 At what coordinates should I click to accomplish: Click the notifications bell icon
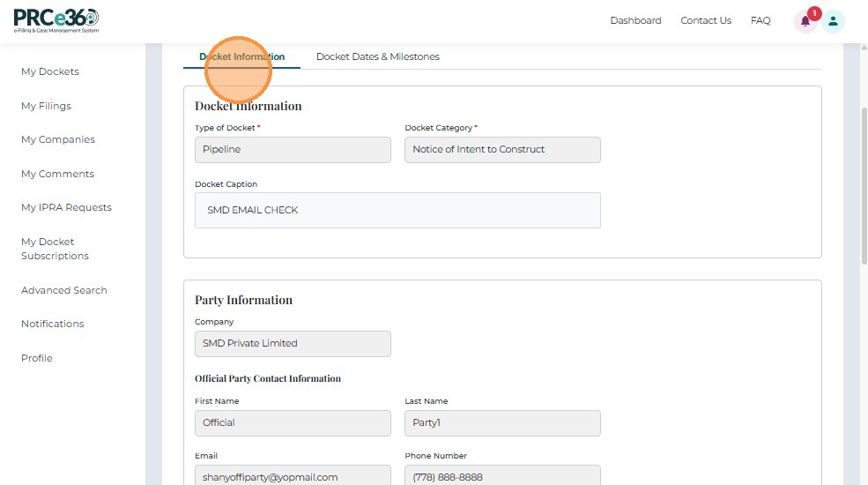pyautogui.click(x=805, y=21)
